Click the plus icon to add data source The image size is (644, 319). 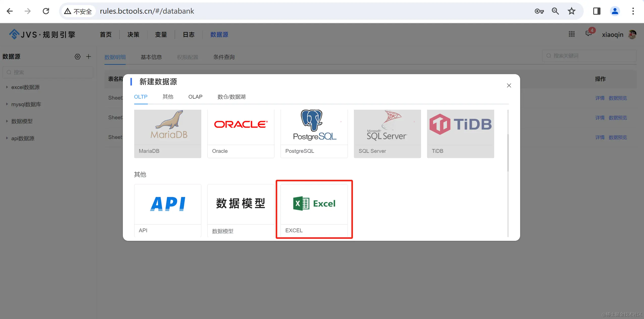coord(89,56)
